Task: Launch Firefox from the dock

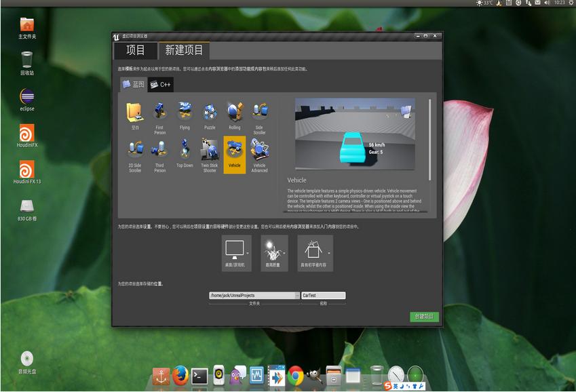Action: [x=180, y=376]
